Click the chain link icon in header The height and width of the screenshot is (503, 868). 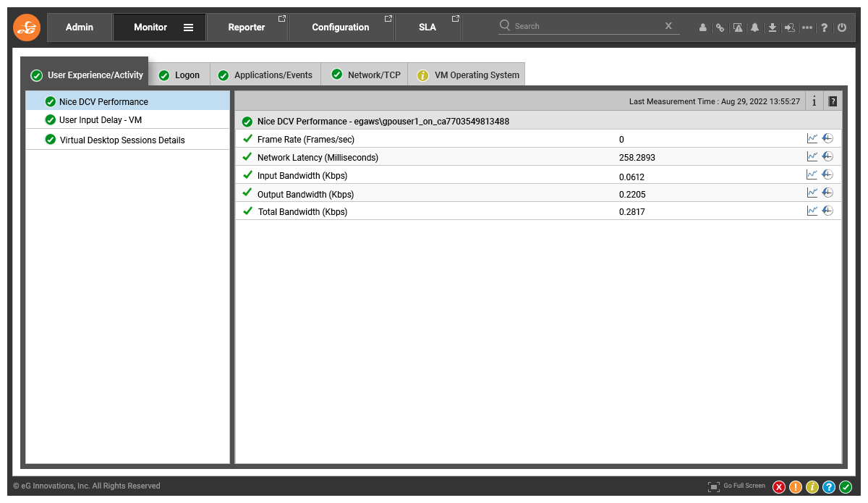(720, 28)
